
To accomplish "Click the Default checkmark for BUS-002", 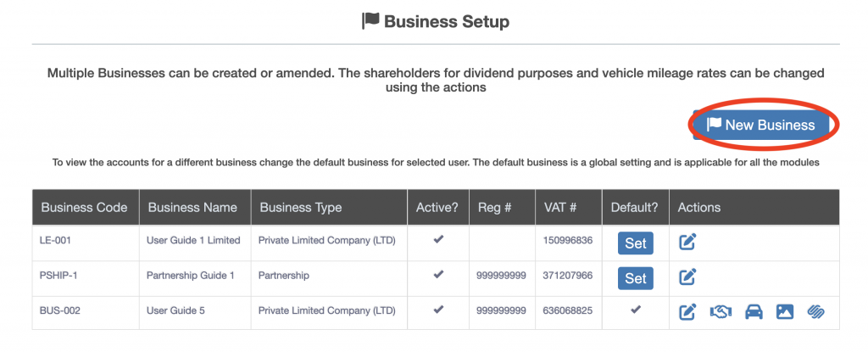I will [635, 310].
